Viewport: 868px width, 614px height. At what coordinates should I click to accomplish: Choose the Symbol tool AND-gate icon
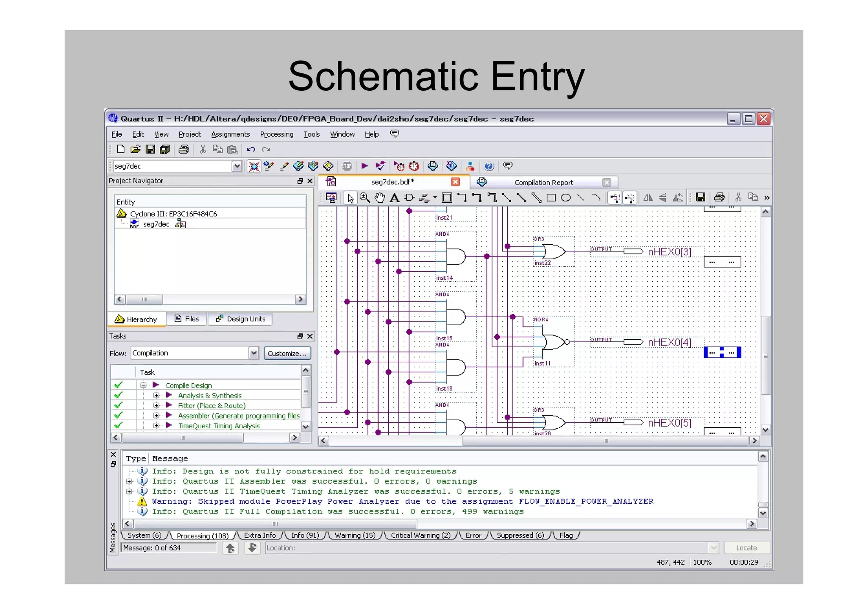coord(409,198)
